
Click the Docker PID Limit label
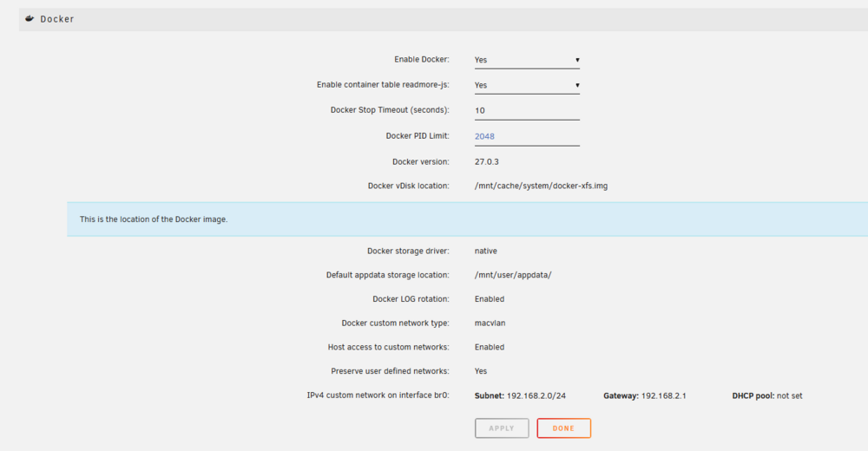(418, 135)
